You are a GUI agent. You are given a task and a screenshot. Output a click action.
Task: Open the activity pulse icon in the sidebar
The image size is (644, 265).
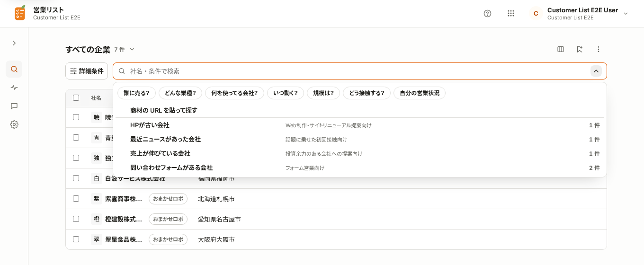(x=14, y=88)
